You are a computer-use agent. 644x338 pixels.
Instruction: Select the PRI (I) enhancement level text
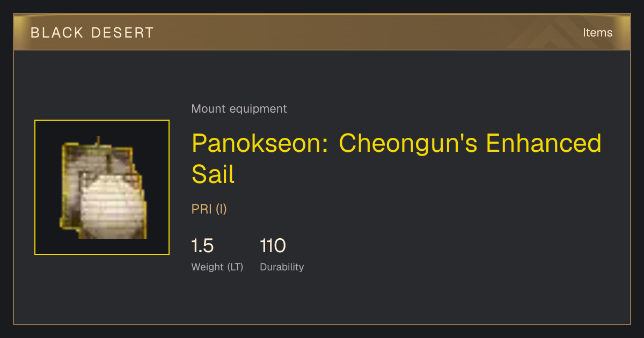coord(209,209)
